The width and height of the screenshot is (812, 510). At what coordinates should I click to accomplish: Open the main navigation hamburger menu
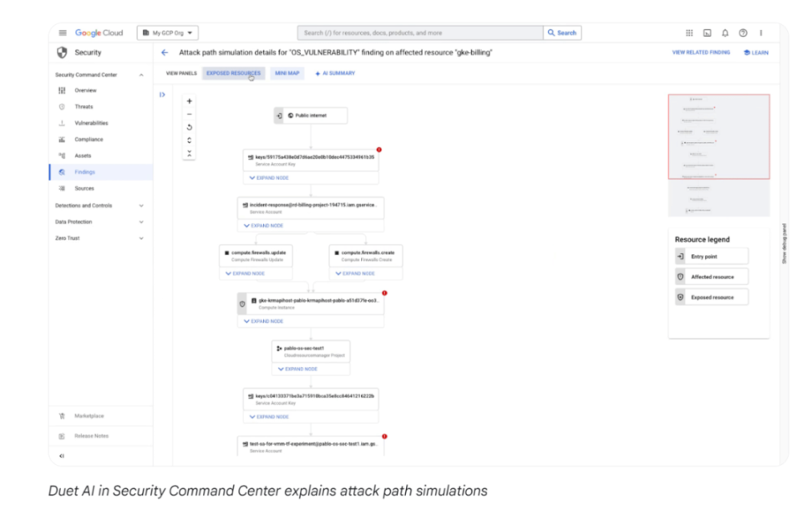click(63, 33)
